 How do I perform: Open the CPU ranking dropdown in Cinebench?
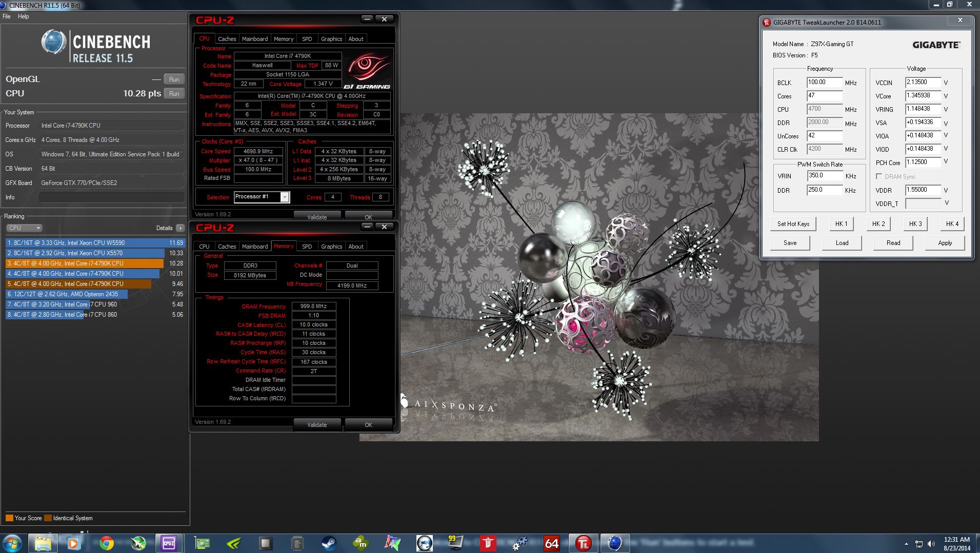click(x=24, y=228)
